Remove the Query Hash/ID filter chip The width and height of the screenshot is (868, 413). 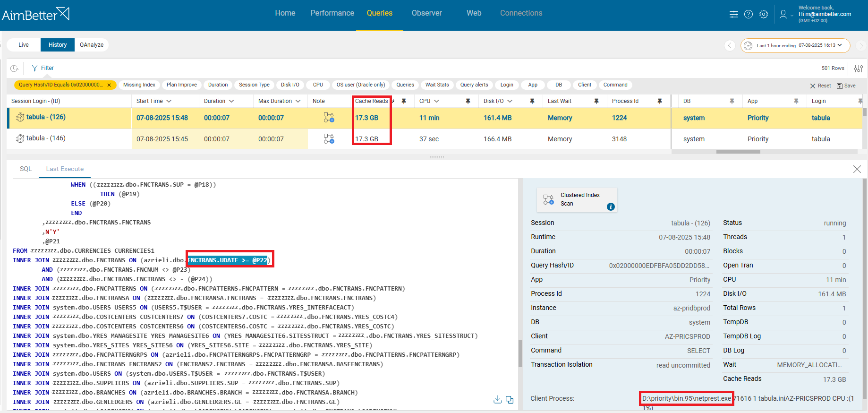[109, 85]
